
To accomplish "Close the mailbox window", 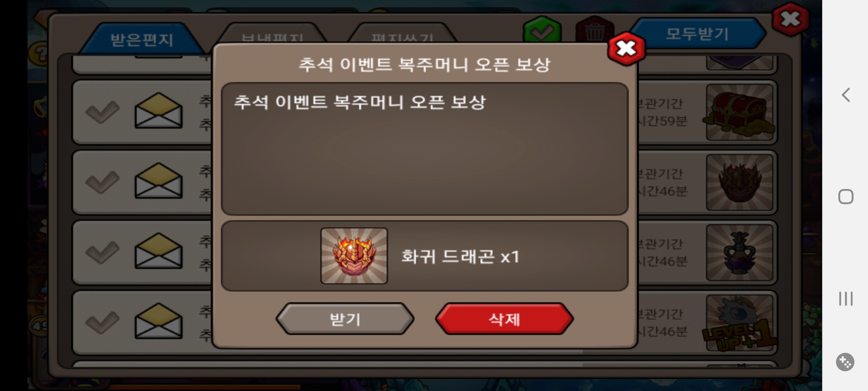I will point(791,19).
